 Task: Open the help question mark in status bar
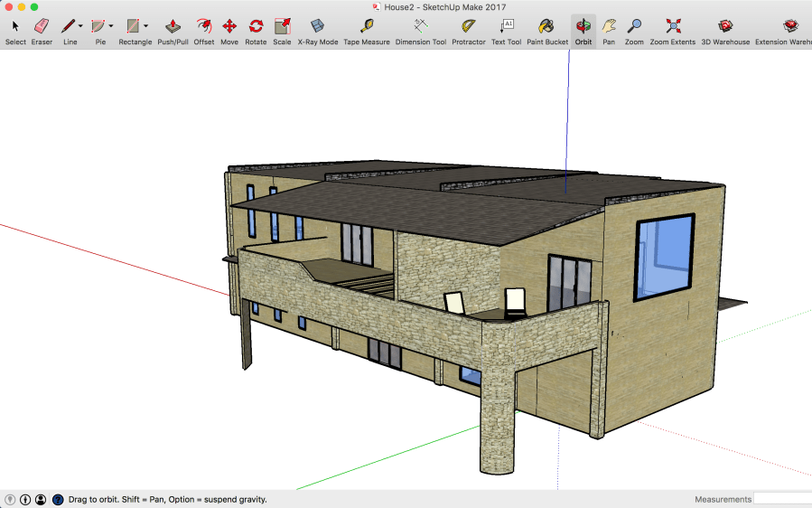(x=58, y=499)
